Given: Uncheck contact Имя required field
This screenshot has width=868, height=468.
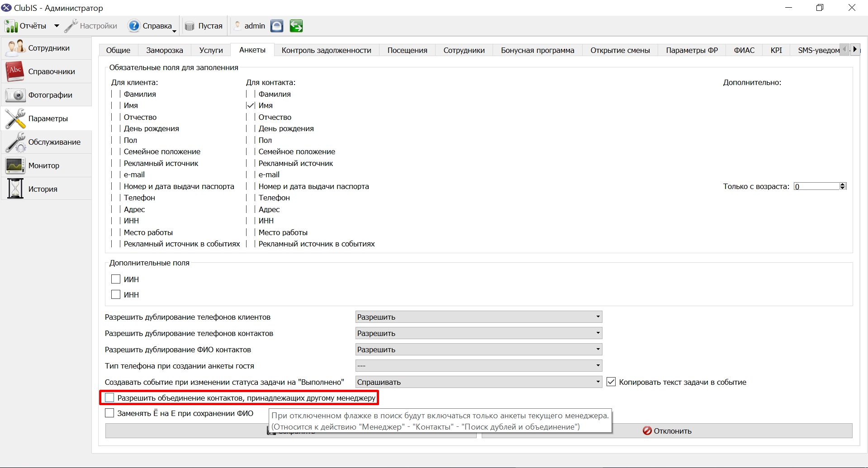Looking at the screenshot, I should (x=251, y=105).
